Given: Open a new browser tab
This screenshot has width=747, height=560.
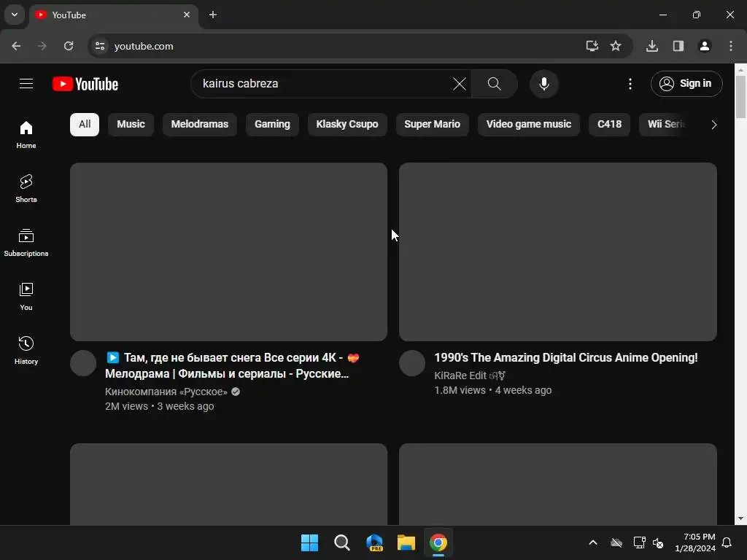Looking at the screenshot, I should [213, 15].
